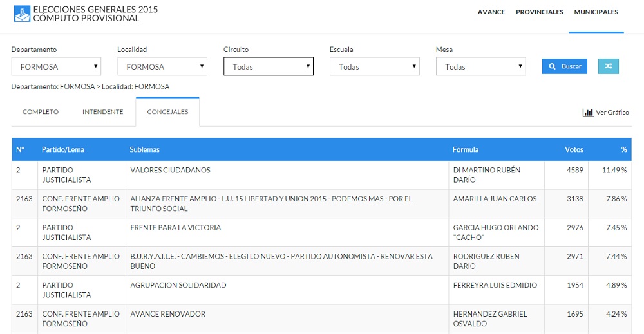Click AVANCE RENOVADOR sublema
This screenshot has height=334, width=644.
click(x=167, y=313)
